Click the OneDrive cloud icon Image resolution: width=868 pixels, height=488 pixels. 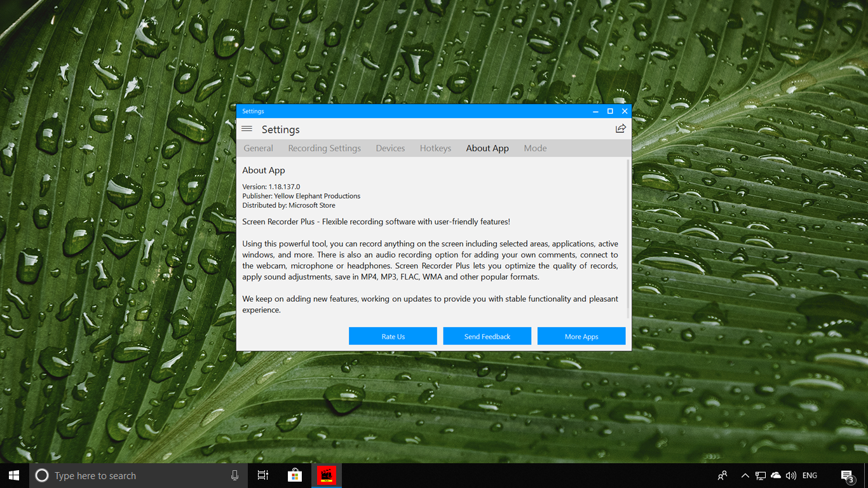tap(776, 475)
